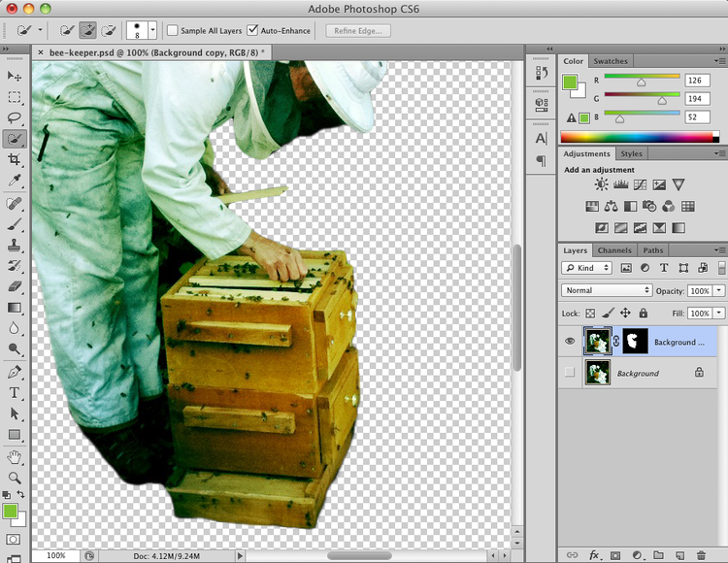Viewport: 728px width, 563px height.
Task: Select the Crop tool
Action: (15, 159)
